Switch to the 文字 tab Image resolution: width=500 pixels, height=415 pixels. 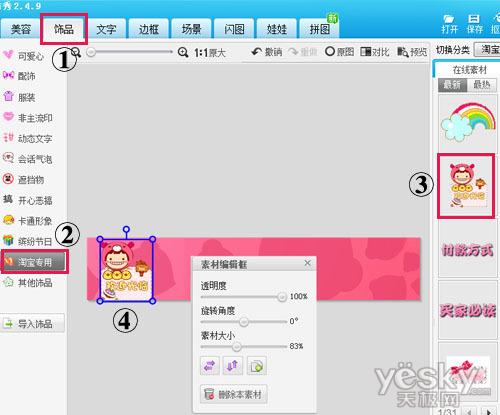(106, 29)
